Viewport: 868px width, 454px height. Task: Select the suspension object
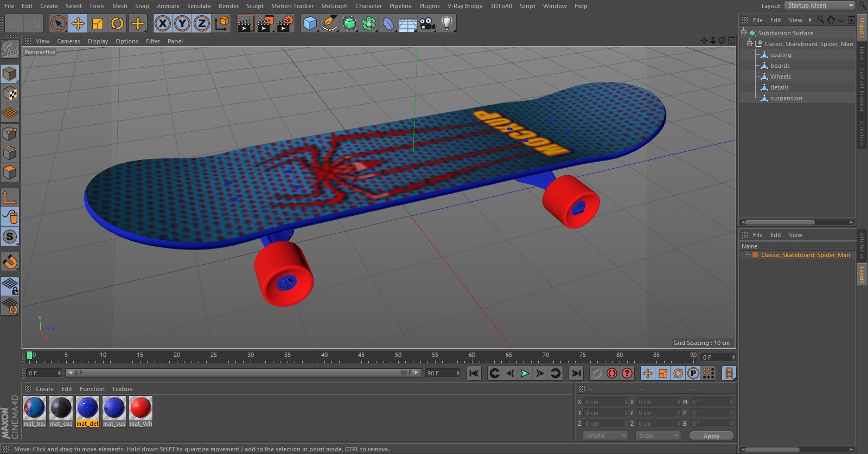pos(786,98)
